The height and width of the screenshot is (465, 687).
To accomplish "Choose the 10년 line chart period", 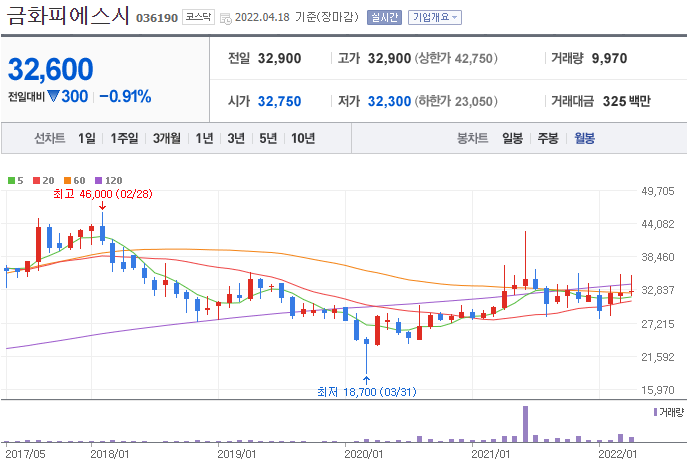I will [x=303, y=138].
